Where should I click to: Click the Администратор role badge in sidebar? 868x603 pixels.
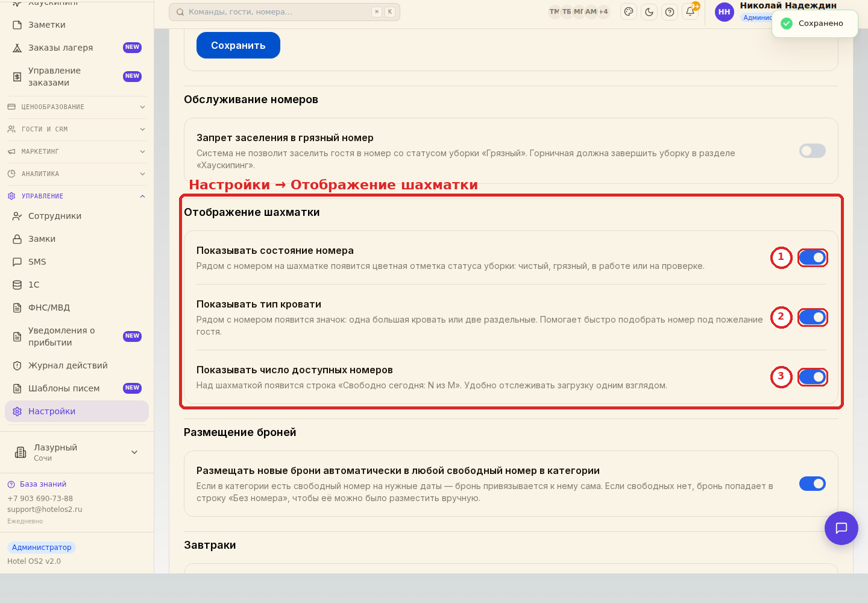pos(42,548)
